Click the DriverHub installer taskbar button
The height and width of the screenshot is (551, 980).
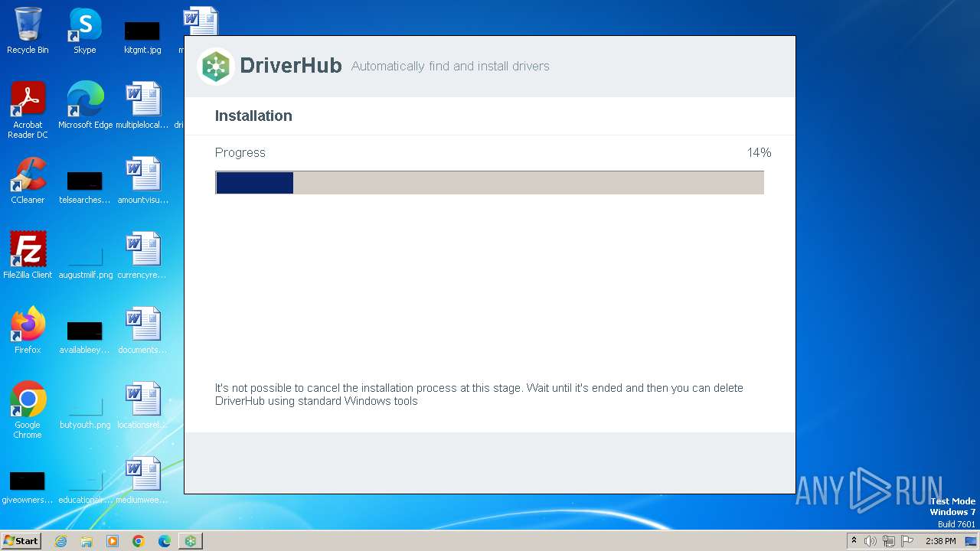click(x=191, y=541)
